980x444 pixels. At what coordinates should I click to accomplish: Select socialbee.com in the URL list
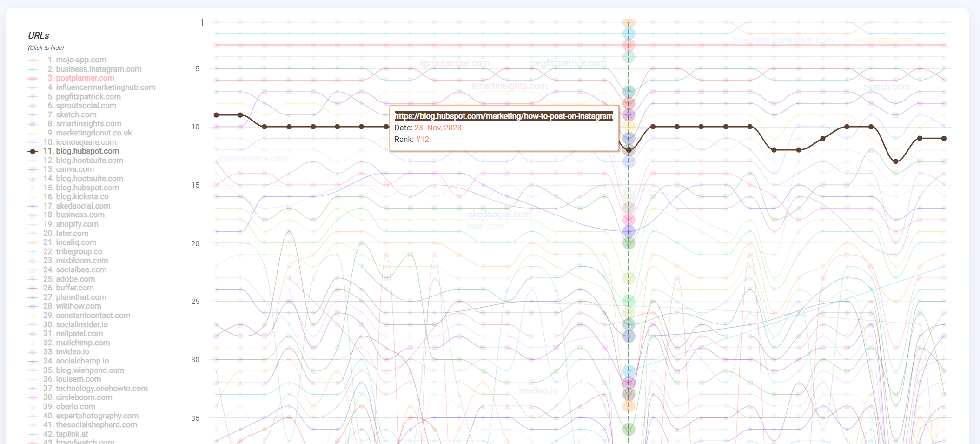point(67,269)
